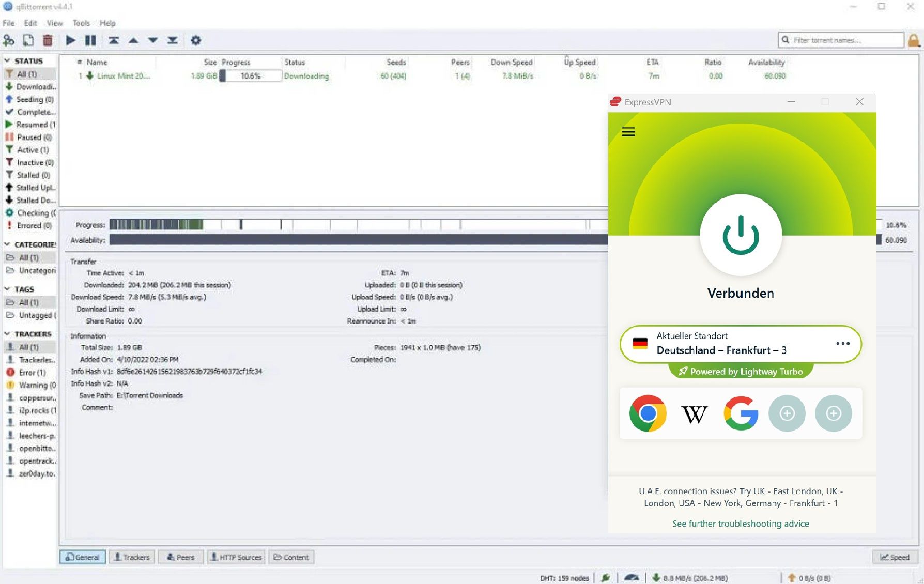The height and width of the screenshot is (584, 924).
Task: Select the Checking status filter
Action: [30, 213]
